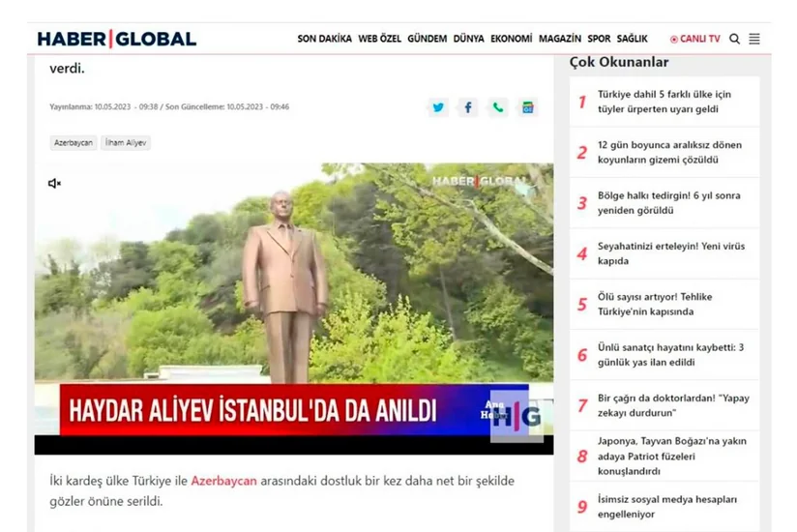Select the İlham Aliyev tag
The height and width of the screenshot is (532, 797).
tap(126, 143)
